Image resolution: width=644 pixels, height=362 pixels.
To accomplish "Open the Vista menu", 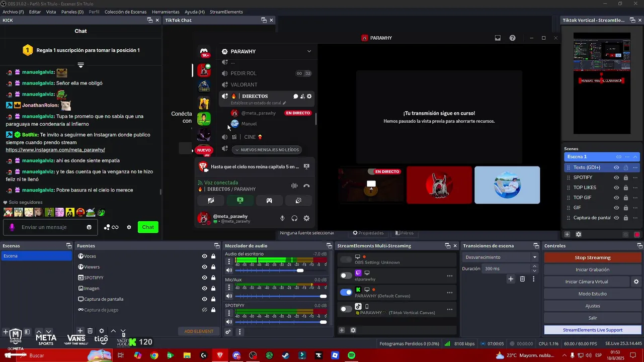I will coord(51,12).
